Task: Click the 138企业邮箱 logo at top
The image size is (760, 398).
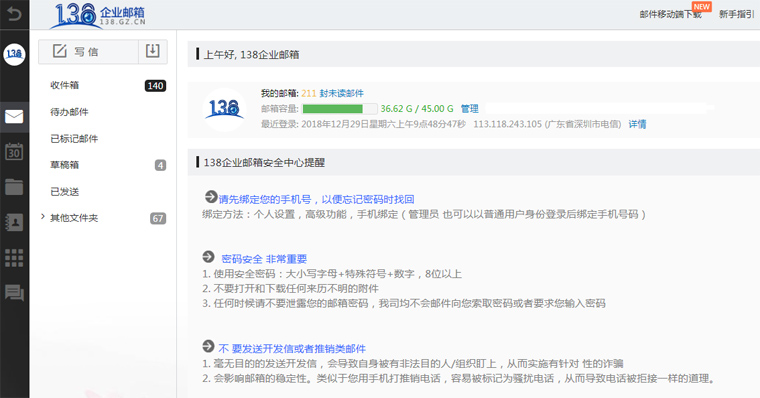Action: [98, 15]
